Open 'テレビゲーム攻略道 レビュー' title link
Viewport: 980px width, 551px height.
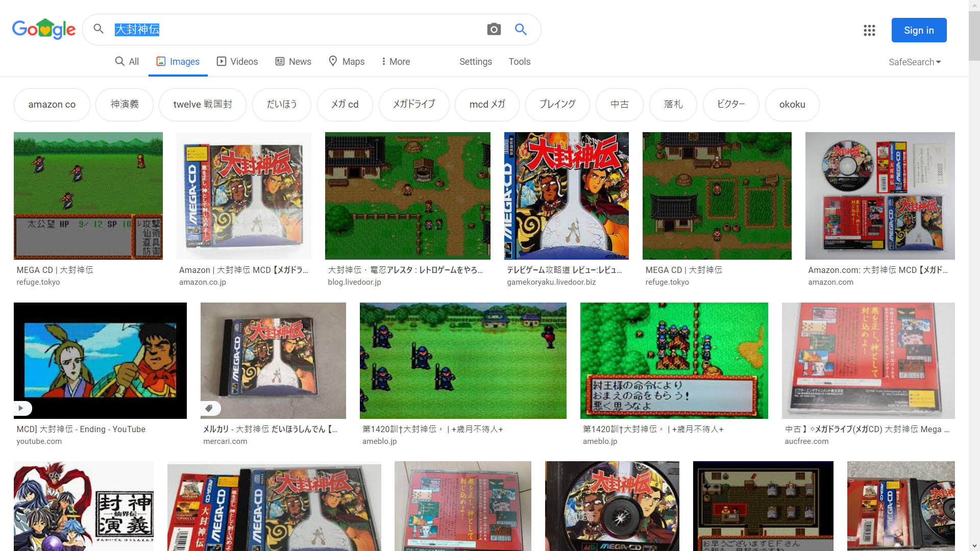click(564, 270)
